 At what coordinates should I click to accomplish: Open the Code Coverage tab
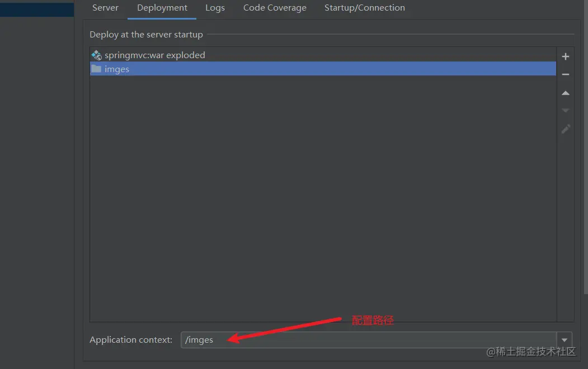click(275, 8)
